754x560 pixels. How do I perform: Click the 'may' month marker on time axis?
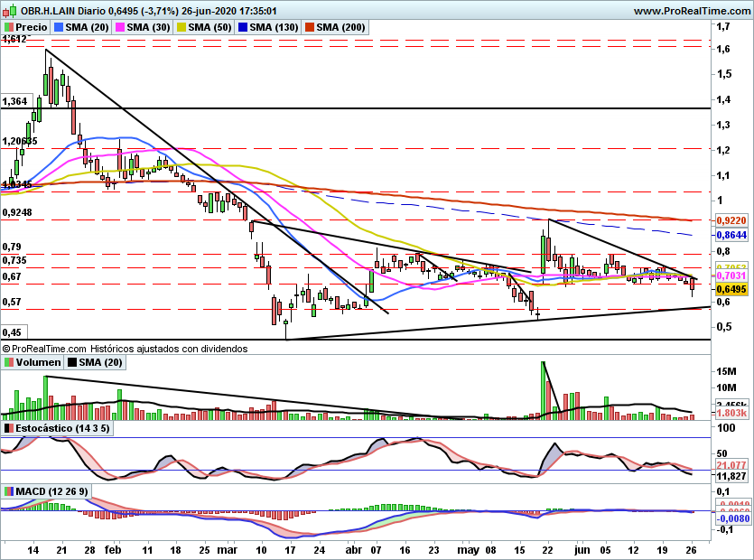click(x=468, y=549)
